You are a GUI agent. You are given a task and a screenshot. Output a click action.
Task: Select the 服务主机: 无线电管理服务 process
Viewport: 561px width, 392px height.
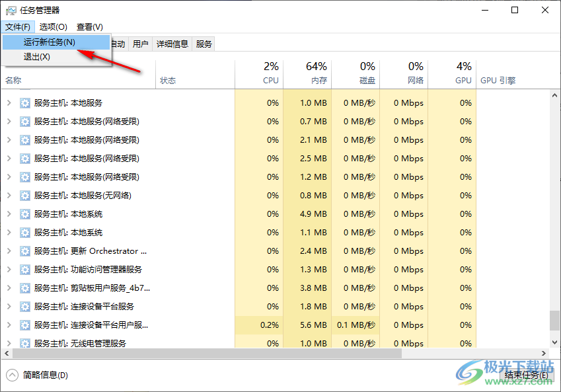(80, 343)
